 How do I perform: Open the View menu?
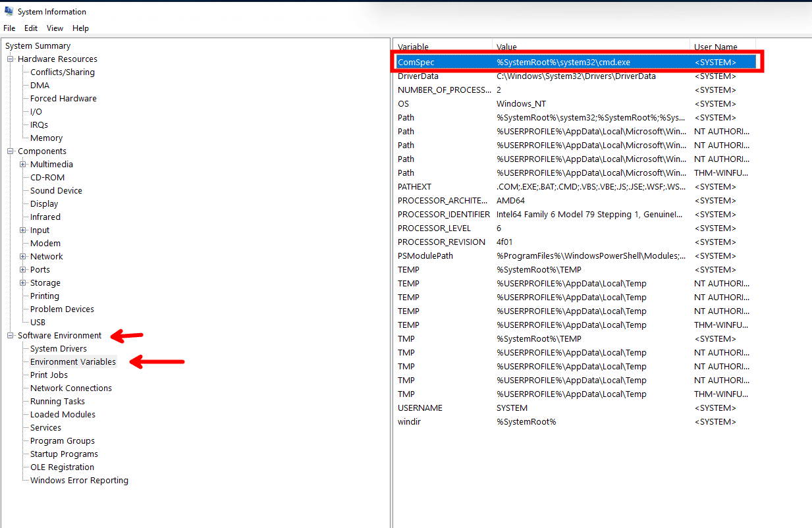55,28
